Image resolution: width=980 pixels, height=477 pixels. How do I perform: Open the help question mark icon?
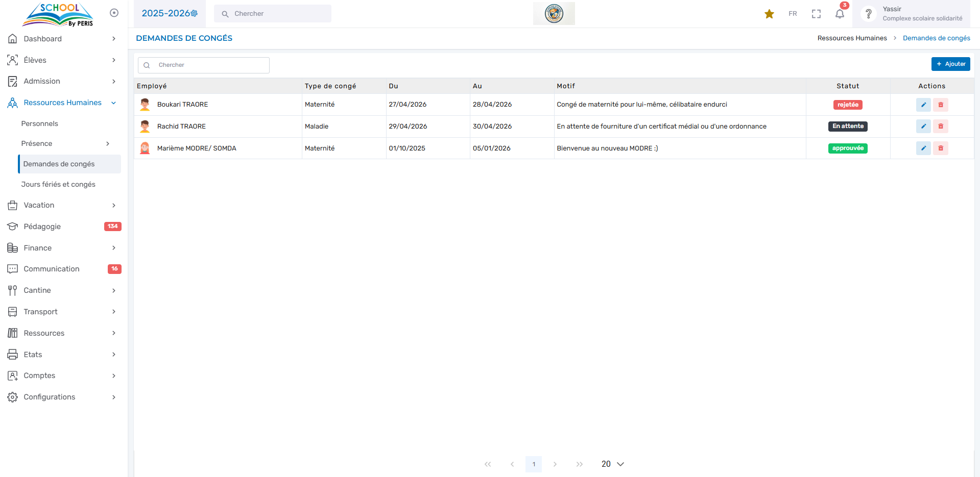pyautogui.click(x=868, y=14)
